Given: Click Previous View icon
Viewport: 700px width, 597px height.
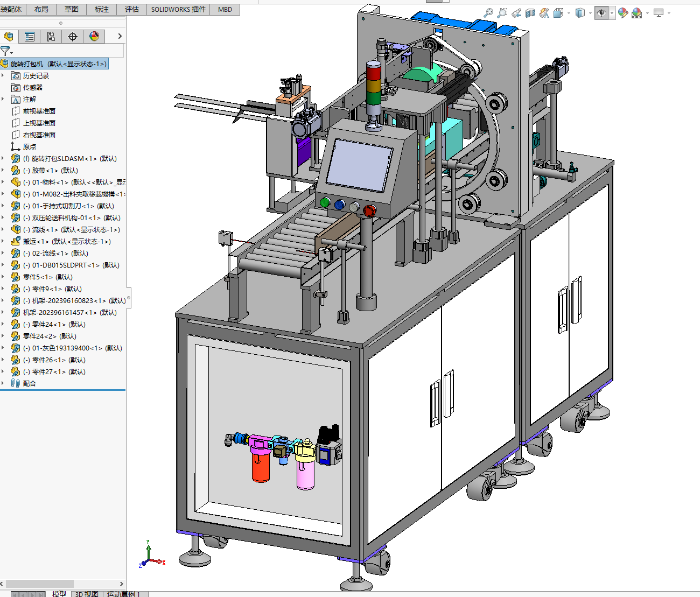Looking at the screenshot, I should [x=516, y=12].
